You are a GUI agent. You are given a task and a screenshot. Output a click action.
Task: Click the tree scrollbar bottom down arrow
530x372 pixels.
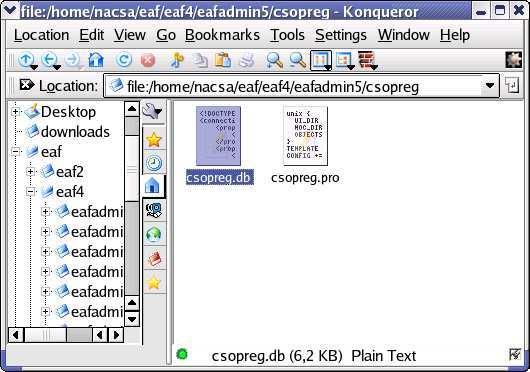pos(132,319)
